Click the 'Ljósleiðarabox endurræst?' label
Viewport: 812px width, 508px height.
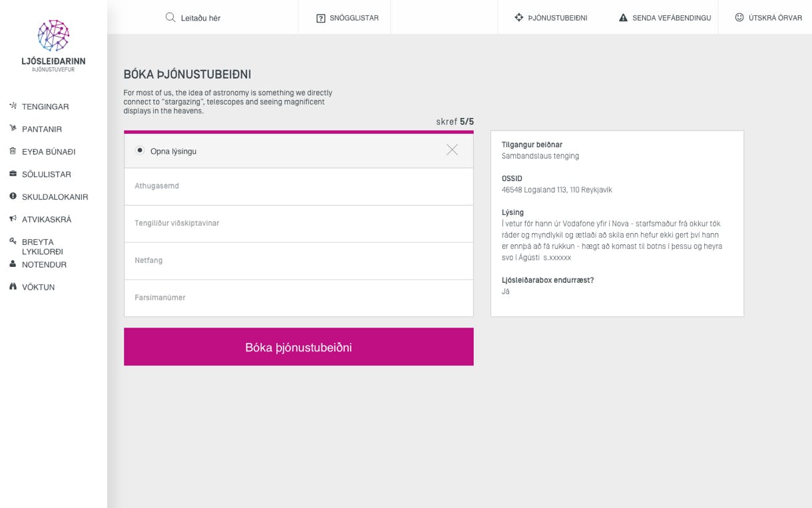(x=548, y=280)
